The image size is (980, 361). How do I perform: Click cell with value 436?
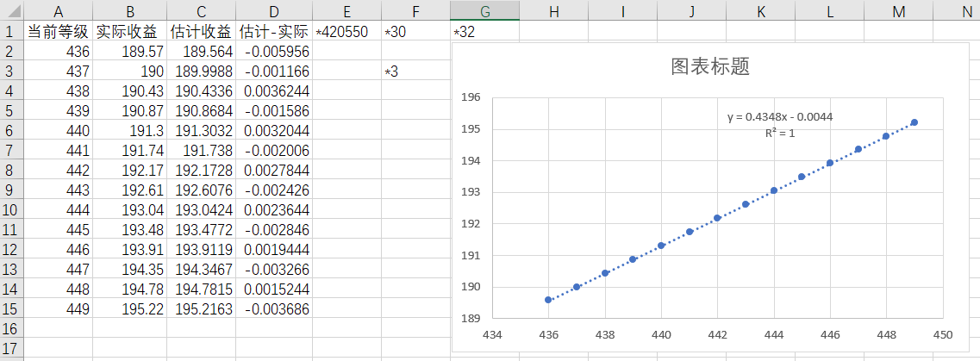pyautogui.click(x=59, y=51)
